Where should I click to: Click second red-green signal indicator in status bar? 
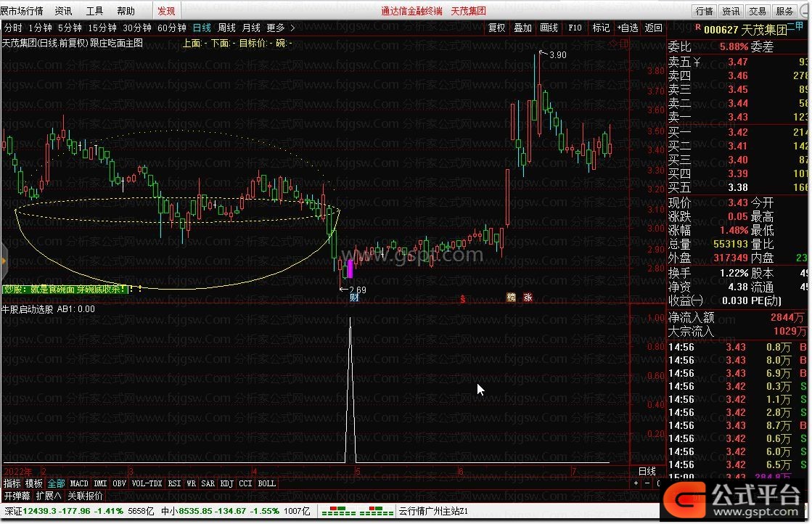[377, 512]
